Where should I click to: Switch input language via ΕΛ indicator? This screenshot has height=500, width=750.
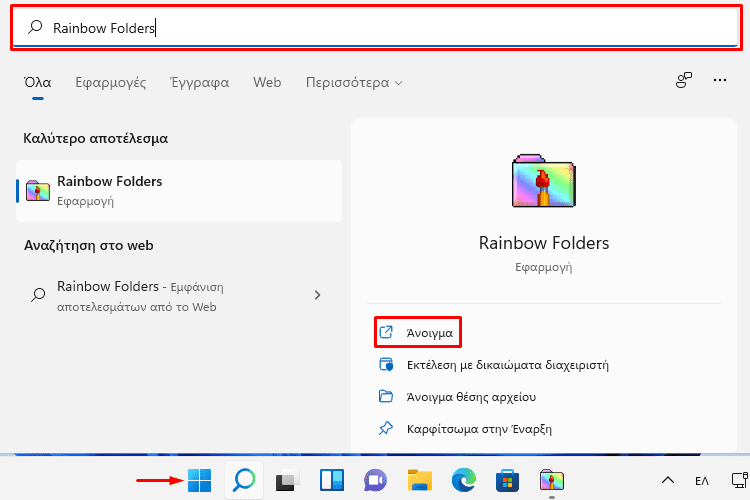click(x=702, y=480)
